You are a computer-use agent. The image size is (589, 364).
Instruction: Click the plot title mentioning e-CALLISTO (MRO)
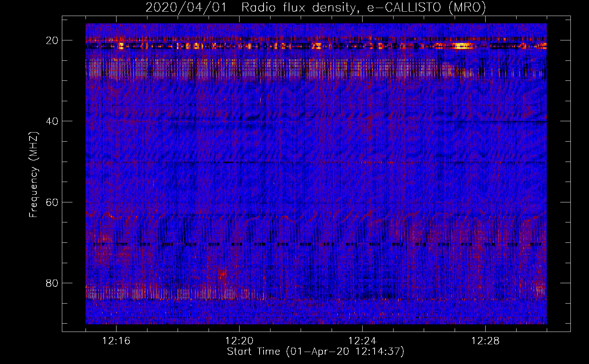tap(316, 7)
